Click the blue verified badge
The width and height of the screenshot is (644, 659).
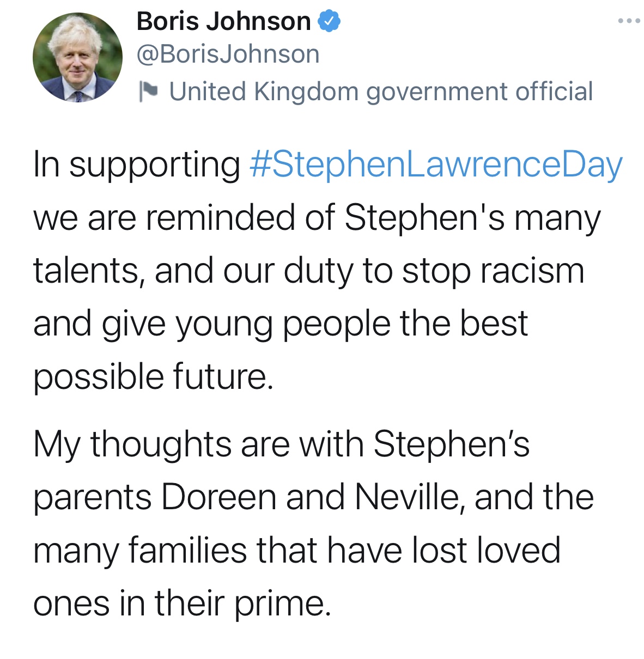click(329, 22)
